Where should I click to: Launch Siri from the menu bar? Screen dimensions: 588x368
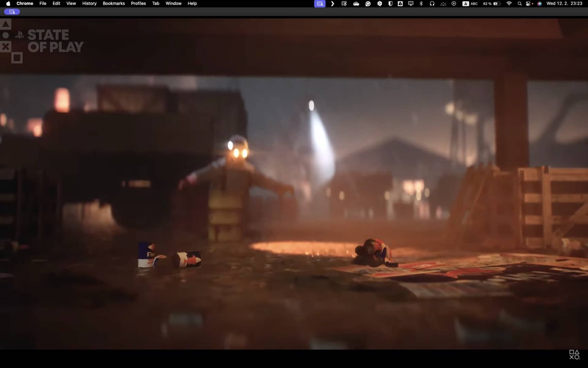point(540,3)
